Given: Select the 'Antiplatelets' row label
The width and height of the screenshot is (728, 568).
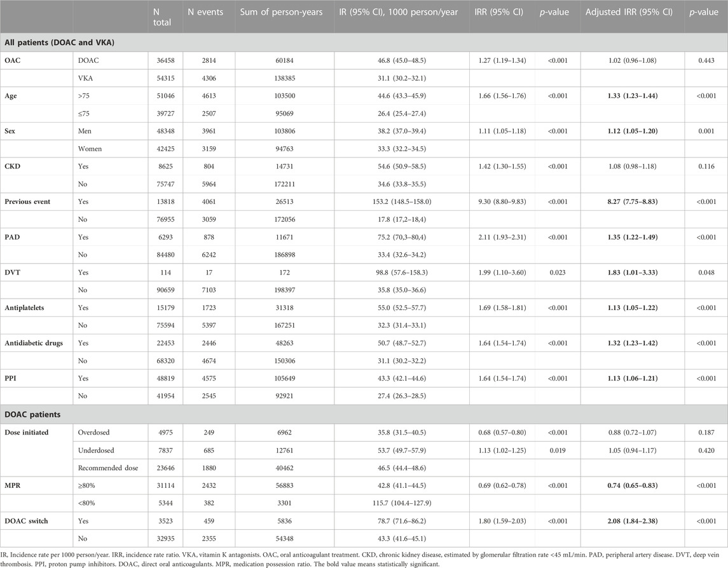Looking at the screenshot, I should [24, 308].
